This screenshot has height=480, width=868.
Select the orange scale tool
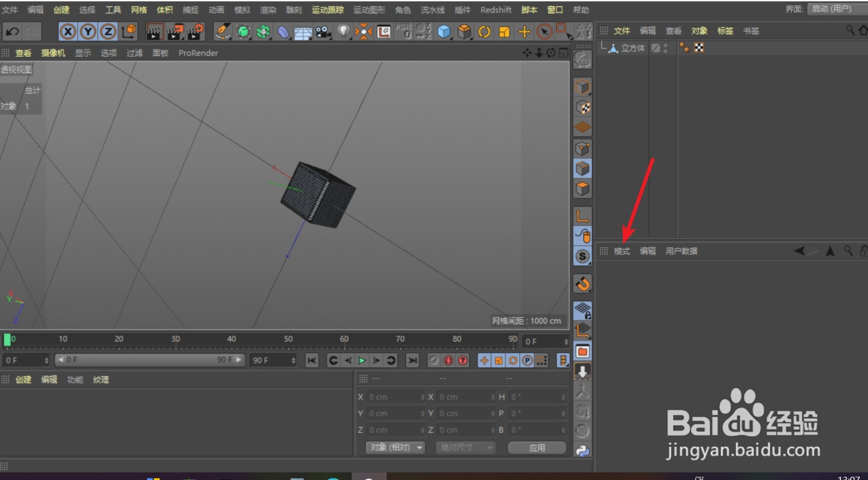[x=505, y=32]
